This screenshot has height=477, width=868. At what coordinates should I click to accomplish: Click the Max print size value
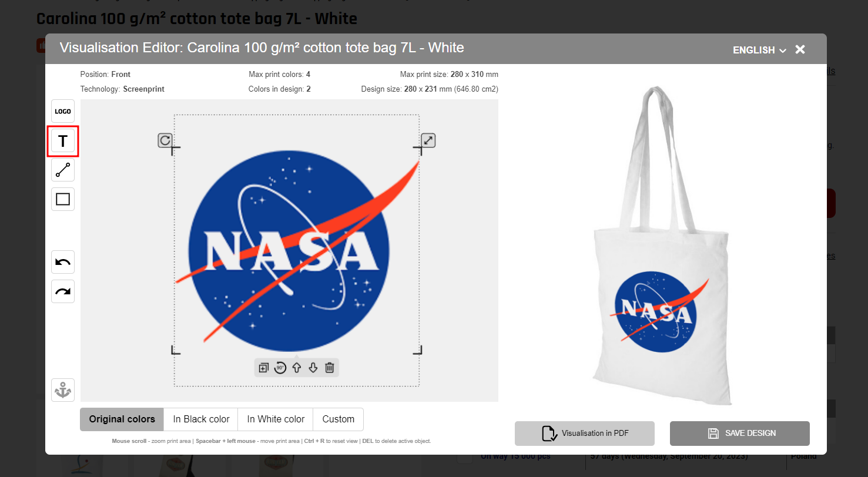[474, 75]
